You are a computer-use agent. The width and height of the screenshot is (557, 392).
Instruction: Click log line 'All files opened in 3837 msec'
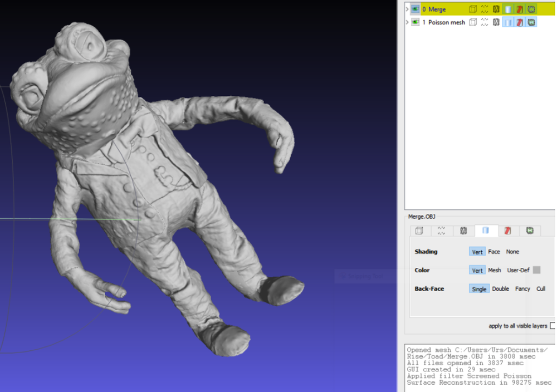(465, 363)
